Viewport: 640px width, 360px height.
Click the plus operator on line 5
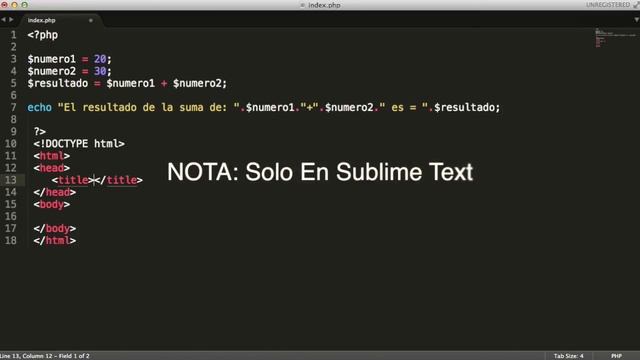(164, 84)
